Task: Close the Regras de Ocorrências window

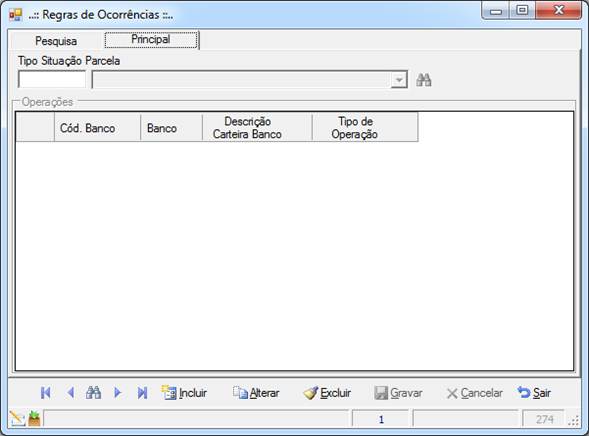Action: click(559, 11)
